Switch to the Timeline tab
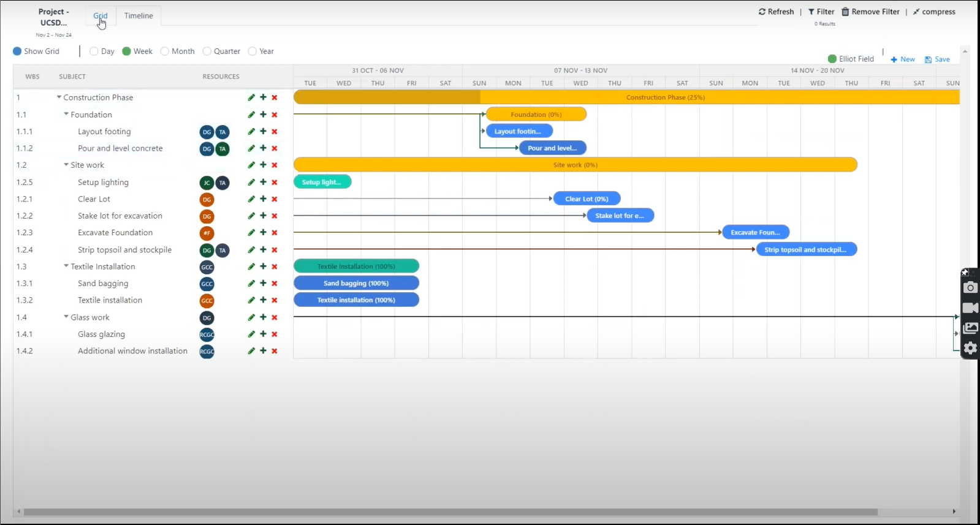 click(x=139, y=16)
